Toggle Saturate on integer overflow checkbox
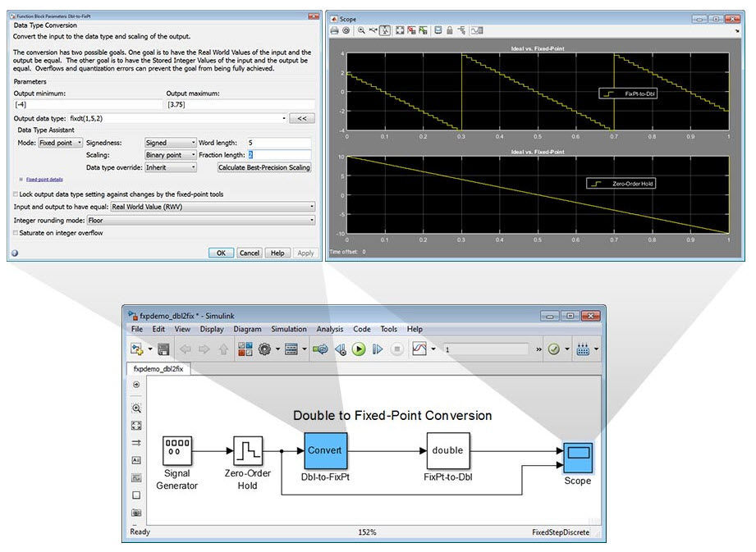This screenshot has width=756, height=552. [x=17, y=233]
